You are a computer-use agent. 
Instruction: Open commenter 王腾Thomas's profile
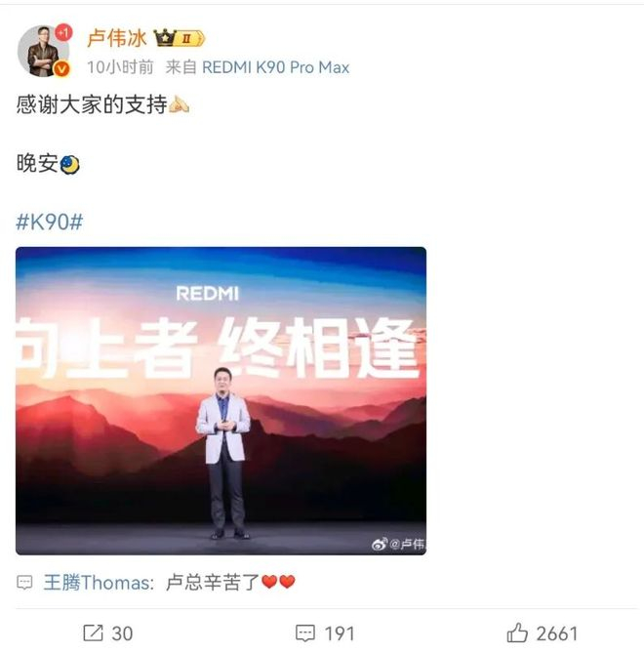coord(98,582)
